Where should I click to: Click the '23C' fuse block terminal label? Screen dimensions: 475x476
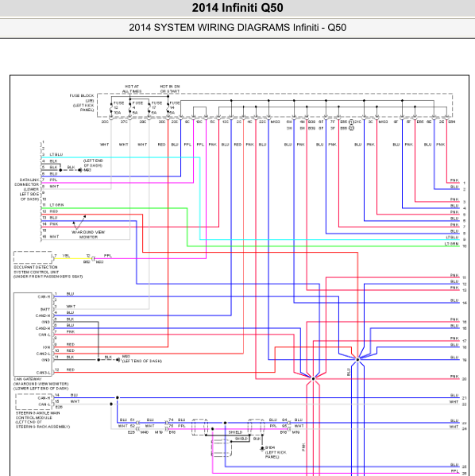175,122
